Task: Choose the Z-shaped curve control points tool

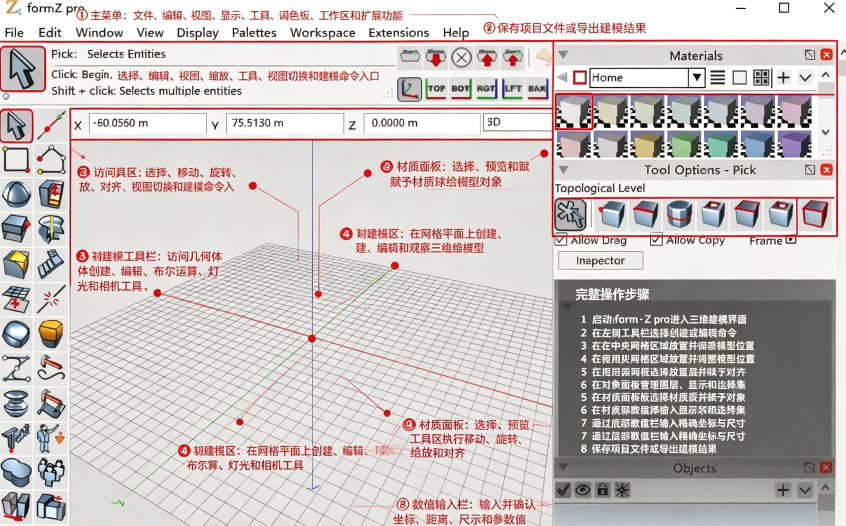Action: pos(16,368)
